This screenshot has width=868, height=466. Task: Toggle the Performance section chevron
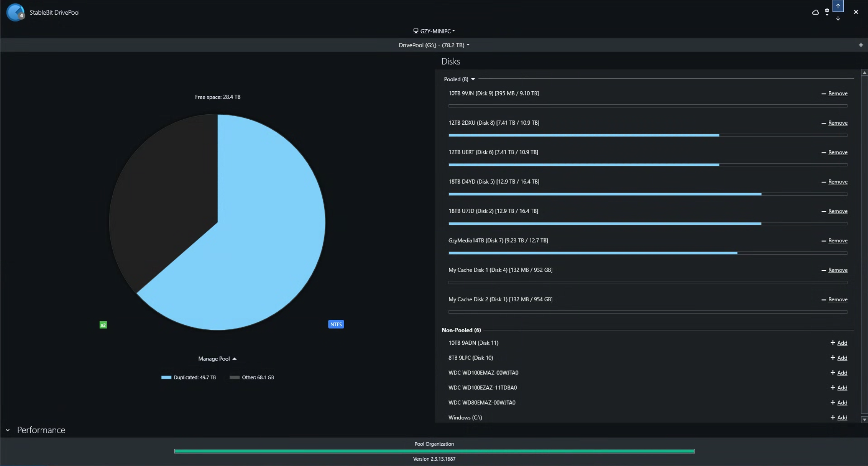(x=8, y=430)
